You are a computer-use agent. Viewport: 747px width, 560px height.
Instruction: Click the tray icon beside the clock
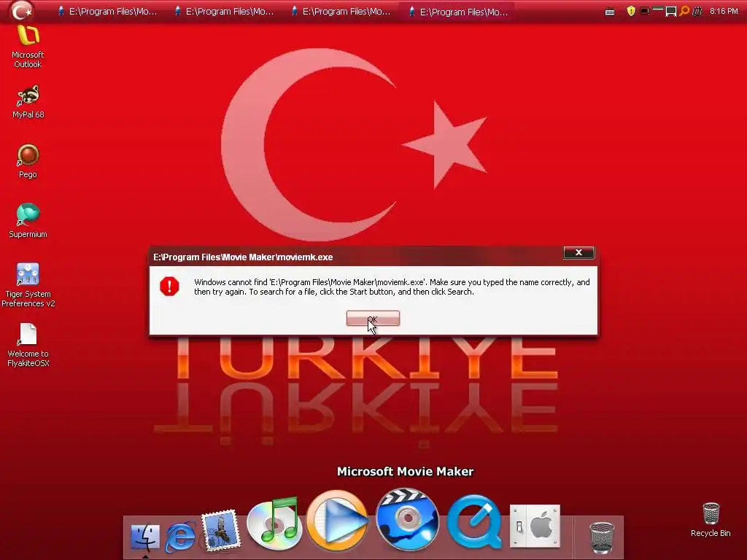tap(697, 11)
